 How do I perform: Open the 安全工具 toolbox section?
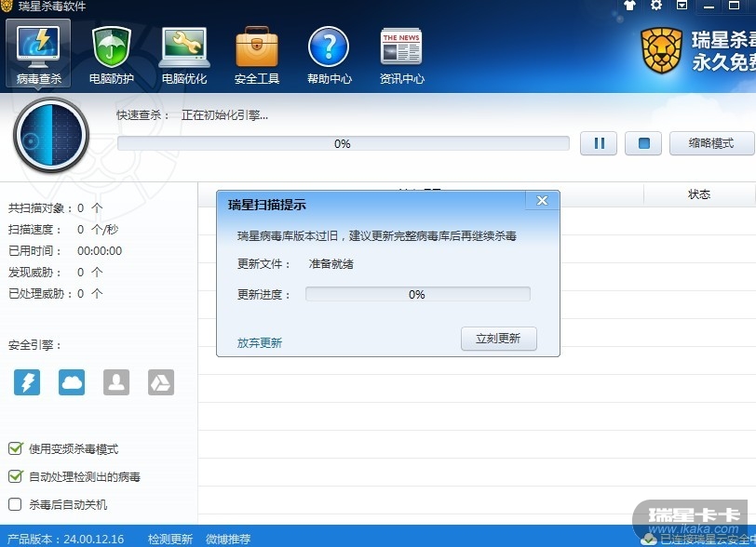(257, 55)
